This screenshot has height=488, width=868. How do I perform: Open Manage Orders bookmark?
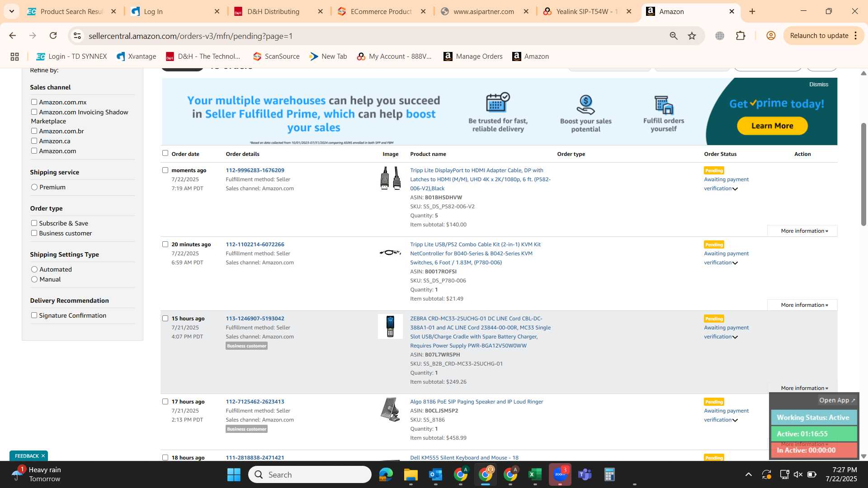point(473,56)
